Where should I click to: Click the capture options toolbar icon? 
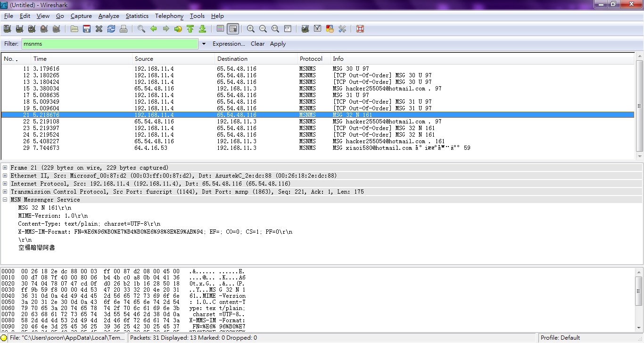tap(19, 29)
